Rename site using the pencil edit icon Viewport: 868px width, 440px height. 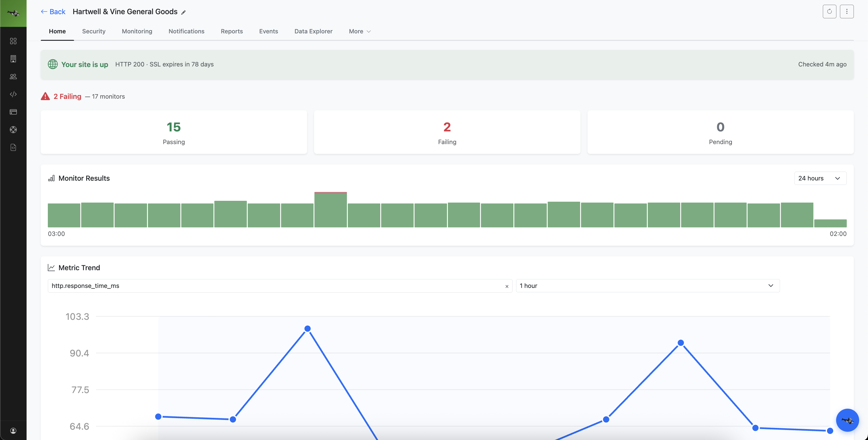tap(184, 12)
